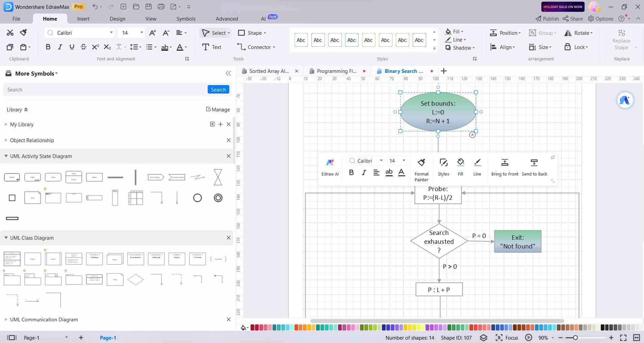Click the Copy icon in Clipboard group

[x=10, y=47]
